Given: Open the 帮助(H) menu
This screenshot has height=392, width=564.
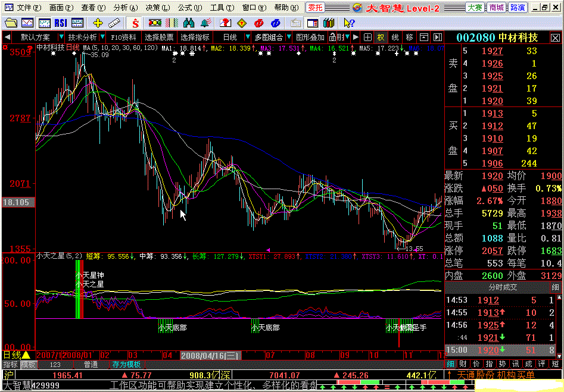Looking at the screenshot, I should (286, 8).
